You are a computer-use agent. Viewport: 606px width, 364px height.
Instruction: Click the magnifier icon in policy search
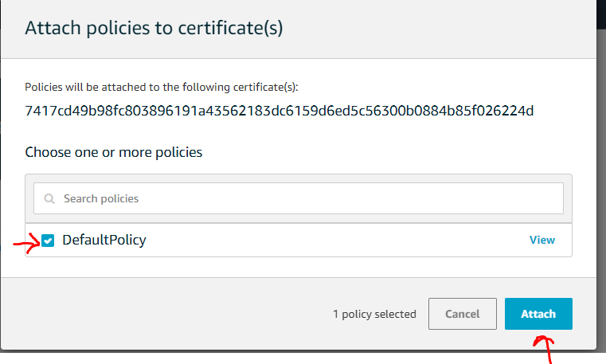50,198
